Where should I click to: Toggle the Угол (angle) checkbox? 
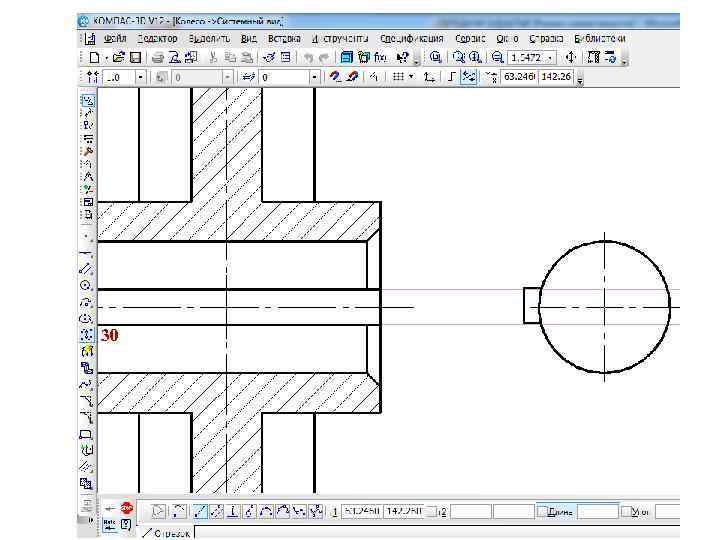pos(627,512)
